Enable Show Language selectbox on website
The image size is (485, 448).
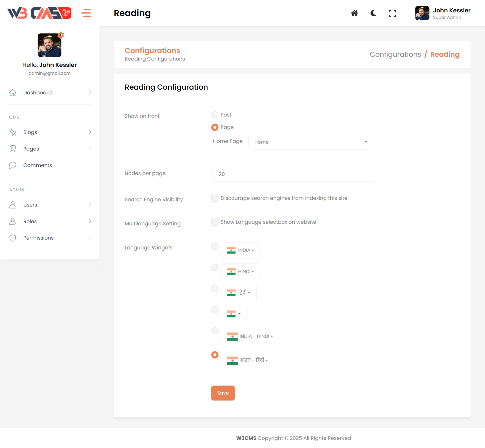click(215, 222)
